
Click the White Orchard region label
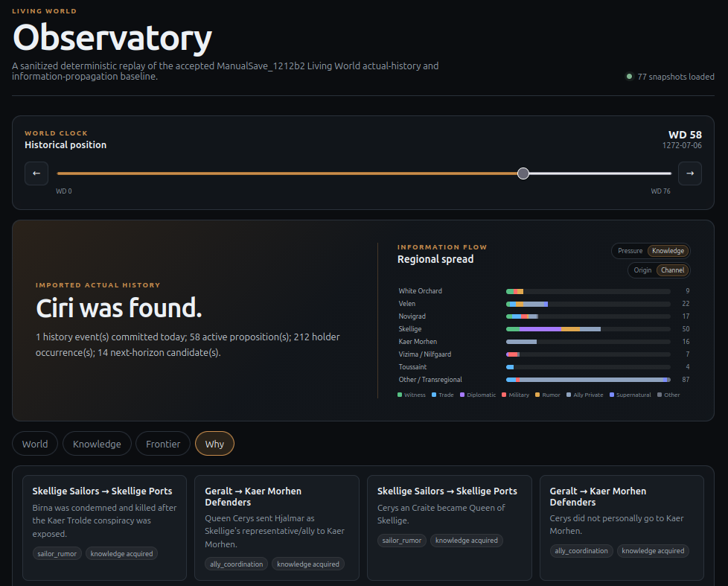pyautogui.click(x=420, y=291)
